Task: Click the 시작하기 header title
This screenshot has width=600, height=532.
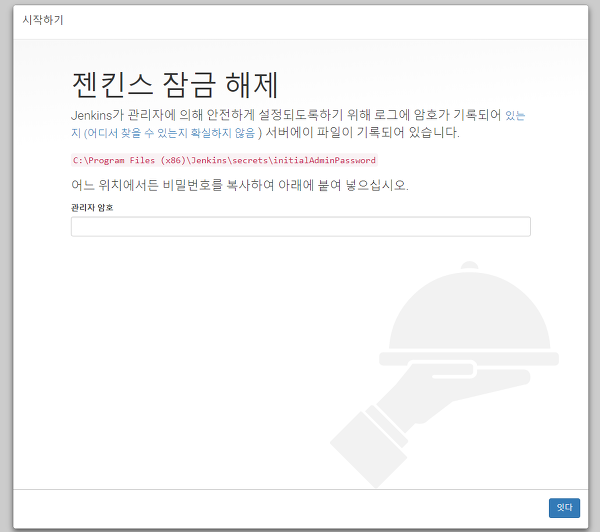Action: coord(42,20)
